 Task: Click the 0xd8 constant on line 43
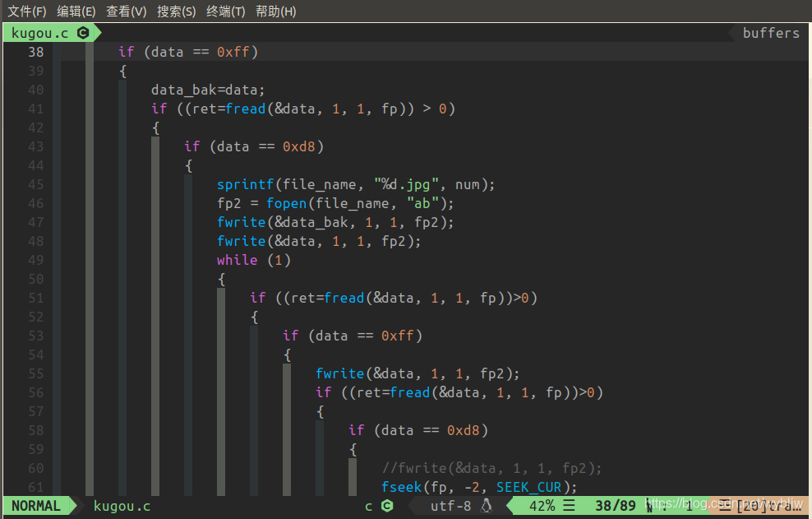[299, 146]
